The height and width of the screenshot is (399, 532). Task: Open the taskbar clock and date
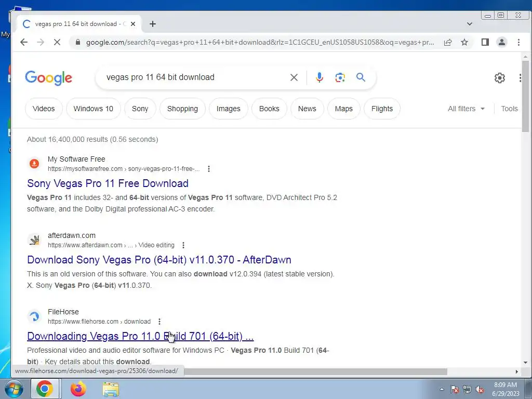pos(506,389)
